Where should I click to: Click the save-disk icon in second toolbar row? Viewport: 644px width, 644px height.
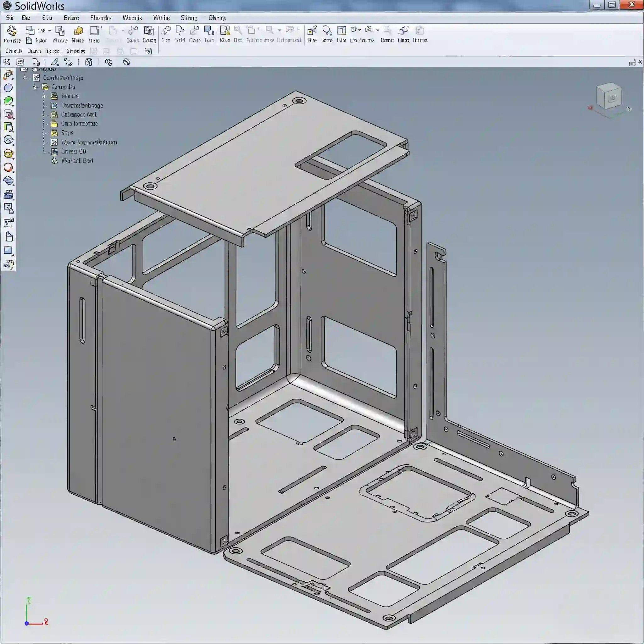click(x=148, y=51)
